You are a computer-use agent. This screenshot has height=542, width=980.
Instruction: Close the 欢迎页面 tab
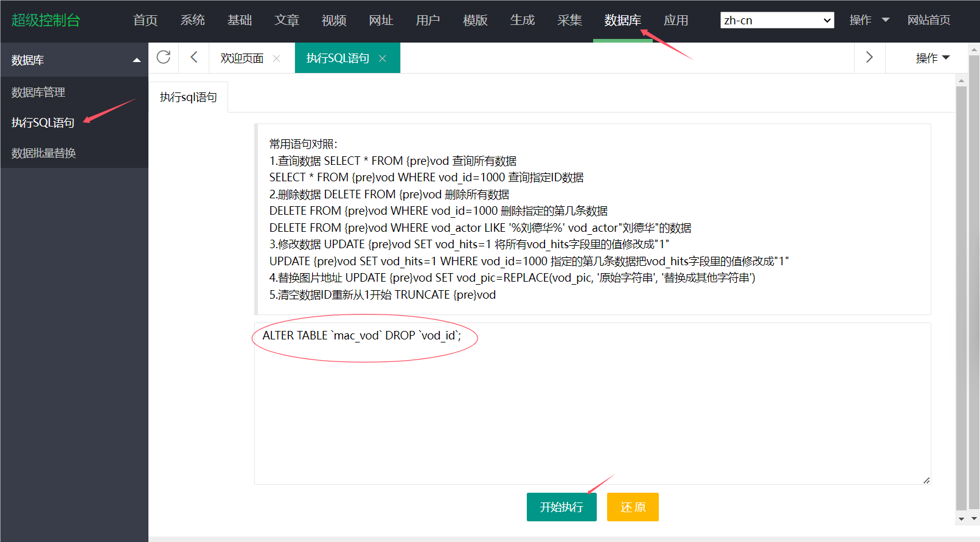pyautogui.click(x=276, y=58)
